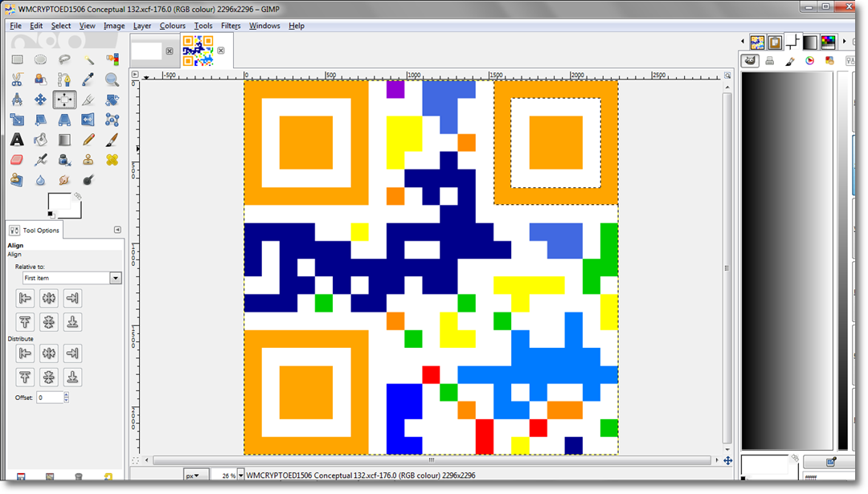The image size is (868, 494).
Task: Select the Colour Picker eyedropper tool
Action: [x=88, y=80]
